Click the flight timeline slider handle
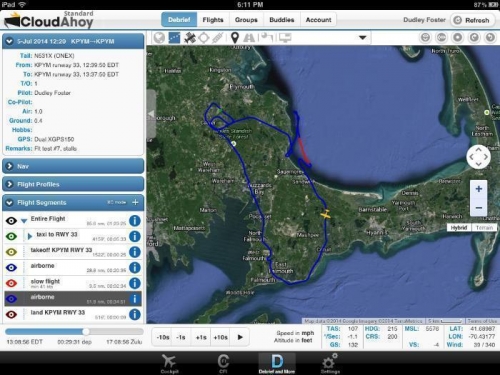 click(86, 331)
